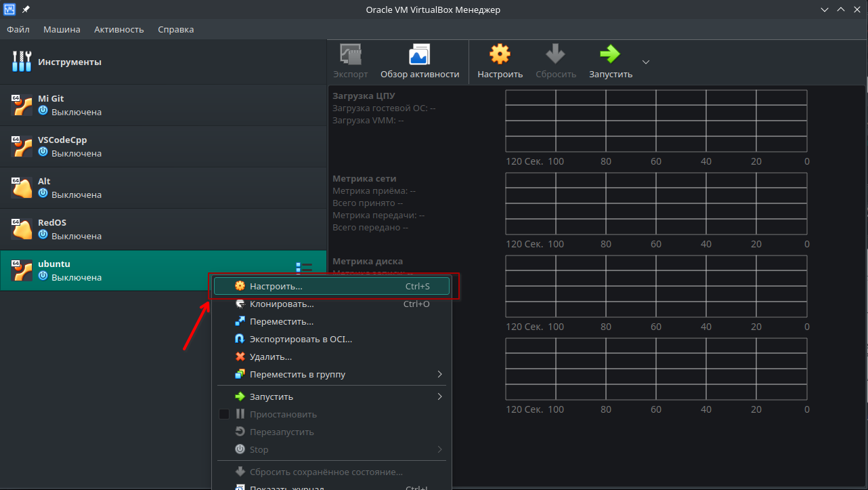Click Переместить in the context menu
Screen dimensions: 868x490
[x=281, y=322]
